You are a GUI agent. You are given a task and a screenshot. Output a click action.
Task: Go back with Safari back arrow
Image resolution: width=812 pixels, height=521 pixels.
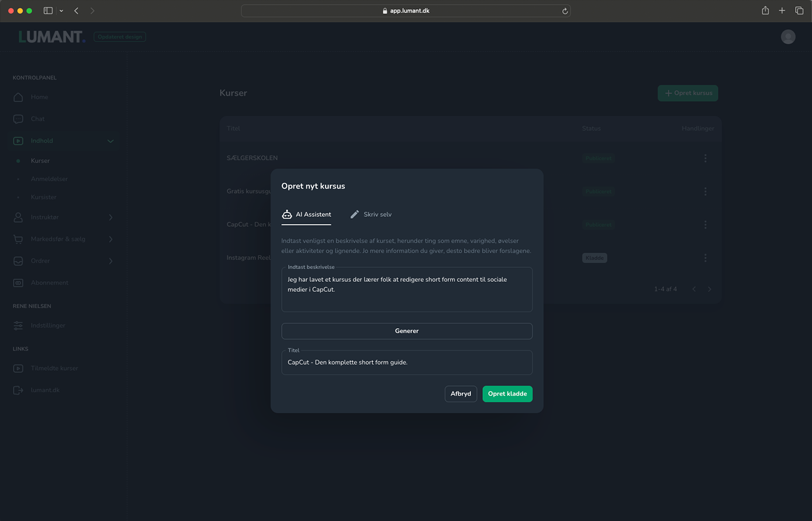pyautogui.click(x=76, y=11)
